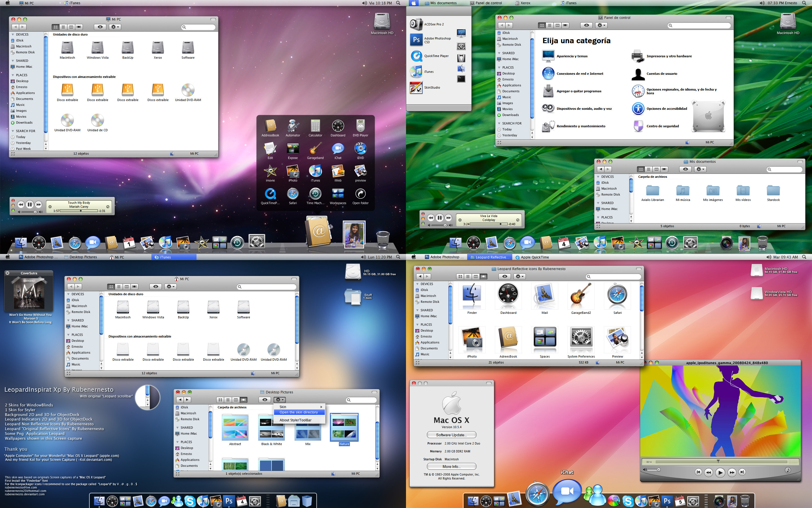812x508 pixels.
Task: Collapse SHARED section in Mis documentos sidebar
Action: click(x=598, y=203)
